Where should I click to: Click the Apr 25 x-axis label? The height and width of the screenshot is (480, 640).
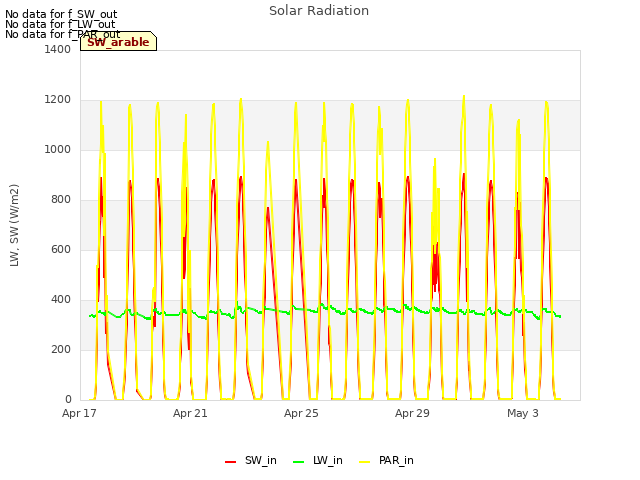click(301, 413)
